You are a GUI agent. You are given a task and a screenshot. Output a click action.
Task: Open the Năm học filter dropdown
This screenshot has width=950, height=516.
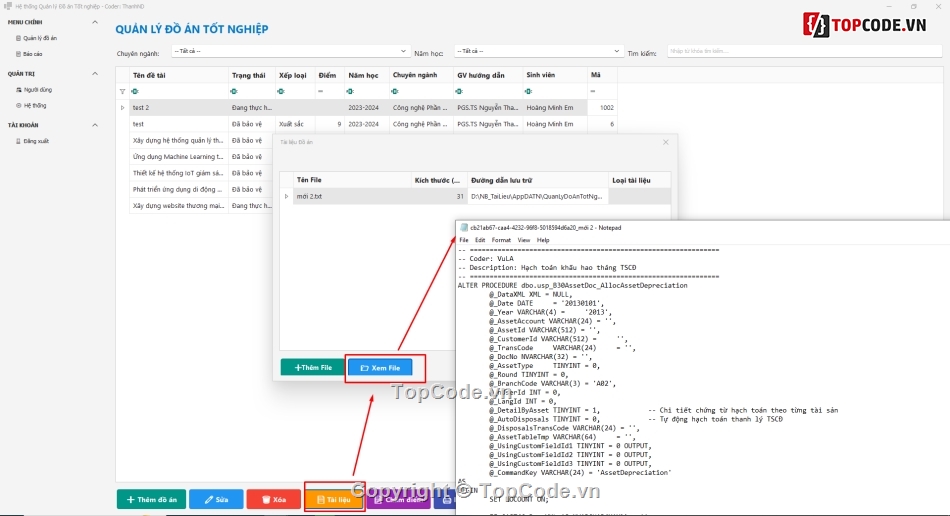pos(538,51)
